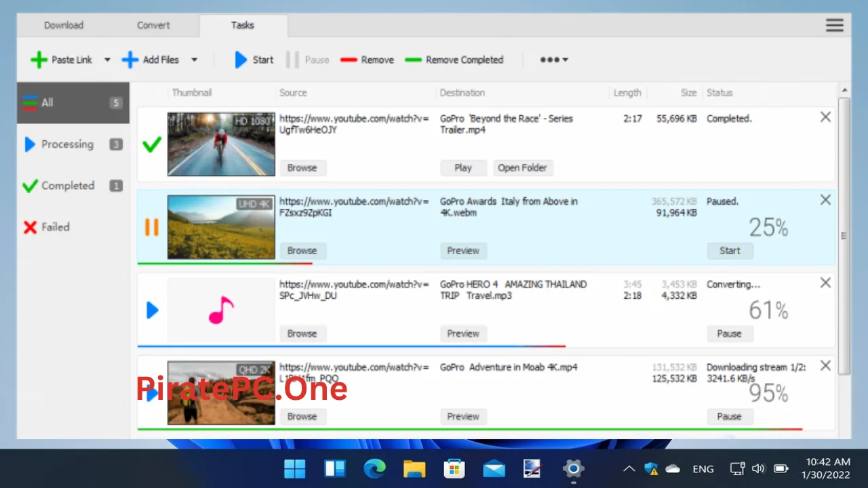
Task: Click Browse for Beyond the Race task
Action: pyautogui.click(x=302, y=167)
